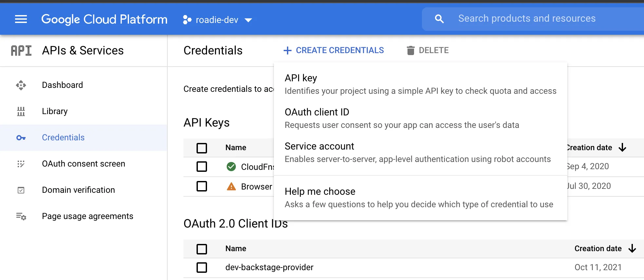Screen dimensions: 644x280
Task: Click the Delete trash can icon
Action: tap(410, 50)
